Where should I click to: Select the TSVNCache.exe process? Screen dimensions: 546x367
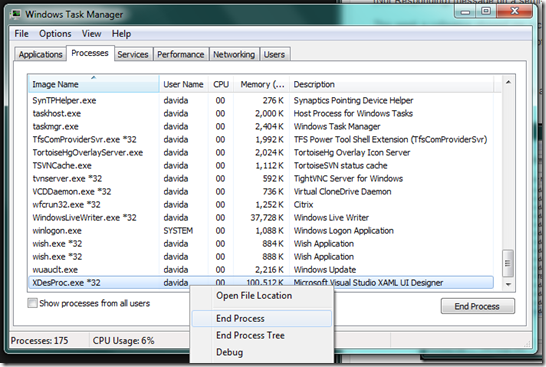click(261, 166)
